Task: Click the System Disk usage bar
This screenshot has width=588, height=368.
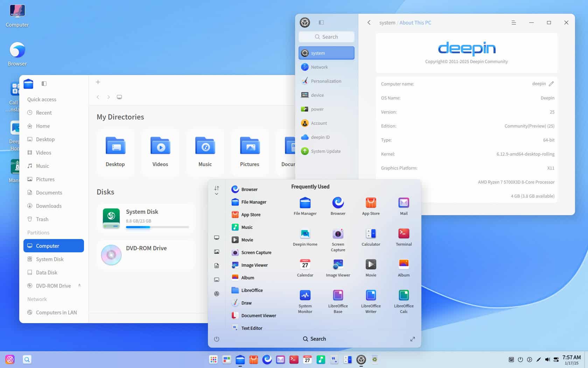Action: [157, 227]
